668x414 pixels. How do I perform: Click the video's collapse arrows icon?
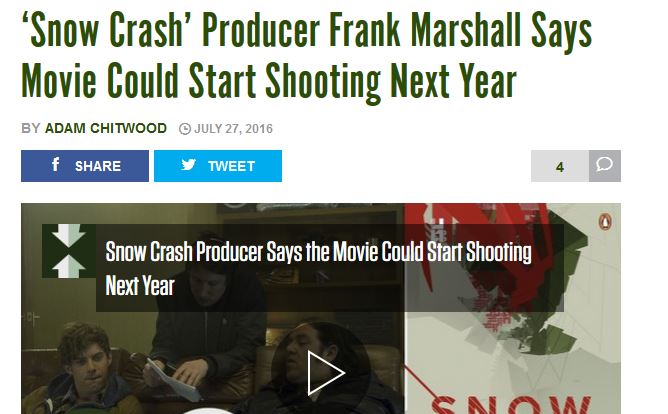(x=69, y=251)
